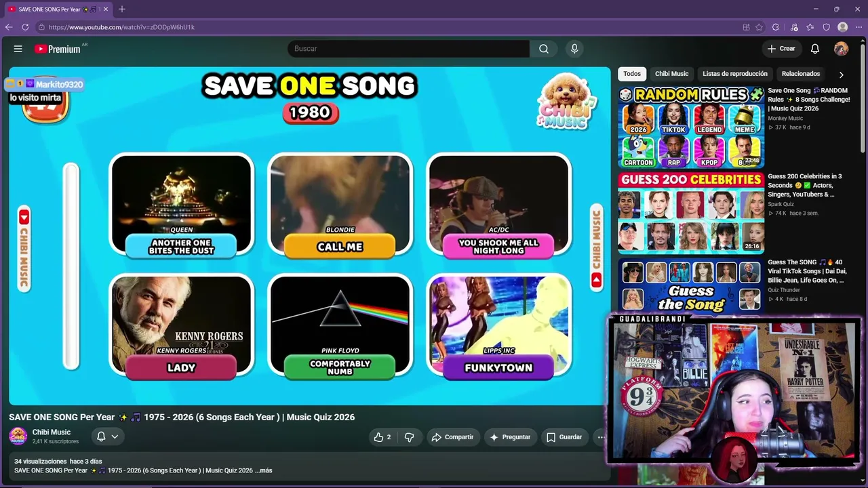868x488 pixels.
Task: Click the Pink Floyd 'Comfortably Numb' card
Action: [x=340, y=326]
